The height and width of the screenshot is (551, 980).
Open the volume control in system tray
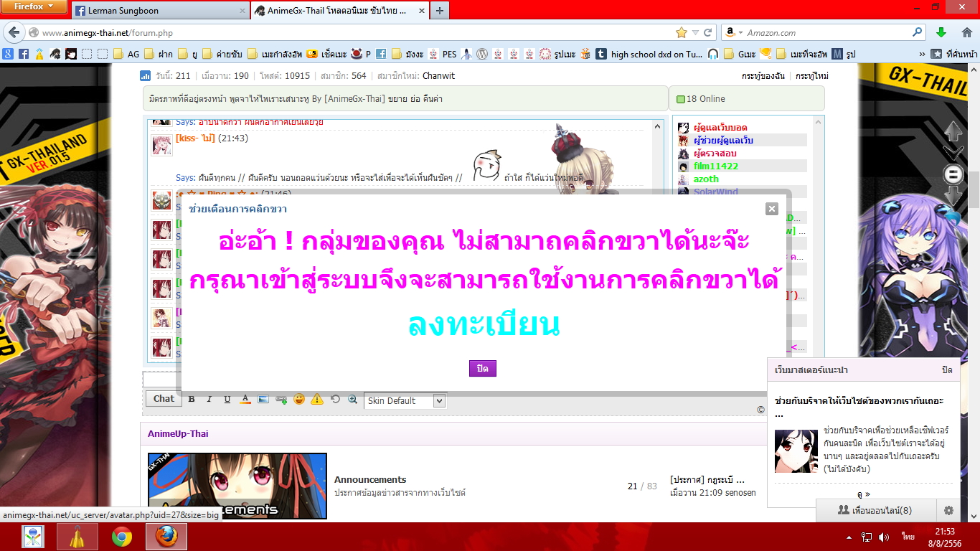coord(883,537)
